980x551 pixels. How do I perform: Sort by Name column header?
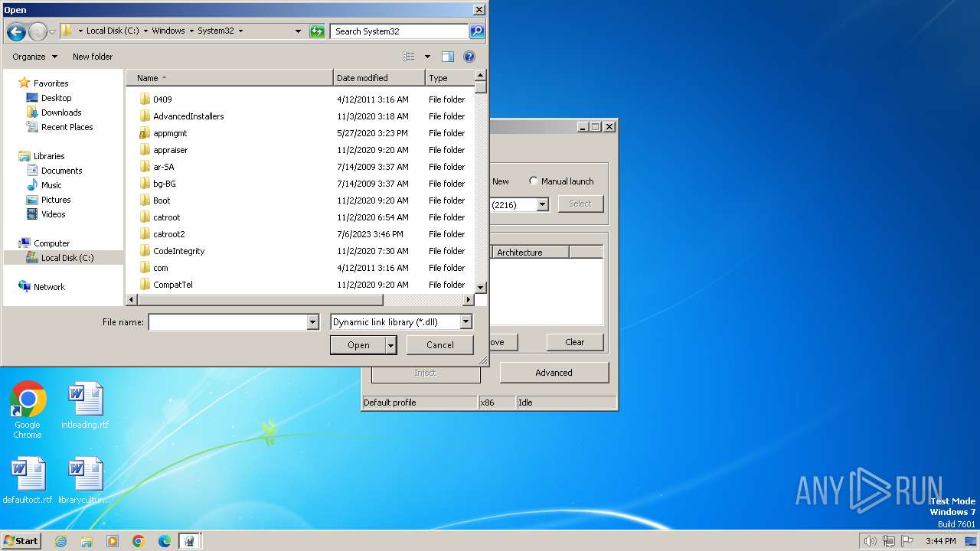coord(230,78)
